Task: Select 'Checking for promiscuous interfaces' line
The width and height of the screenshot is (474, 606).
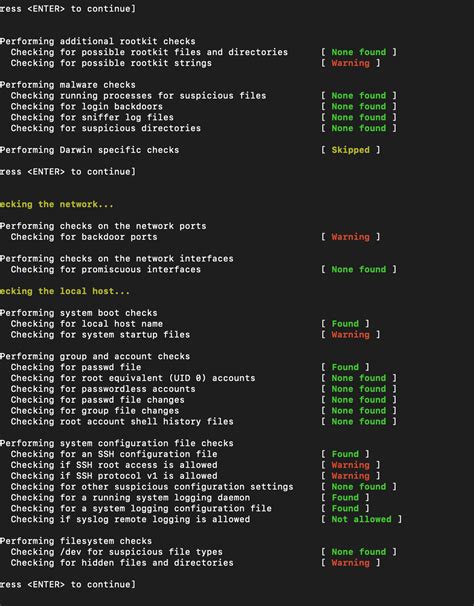Action: pyautogui.click(x=106, y=269)
